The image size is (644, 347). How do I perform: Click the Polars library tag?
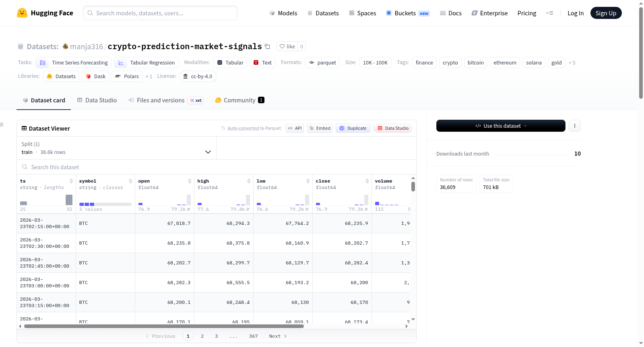[127, 76]
